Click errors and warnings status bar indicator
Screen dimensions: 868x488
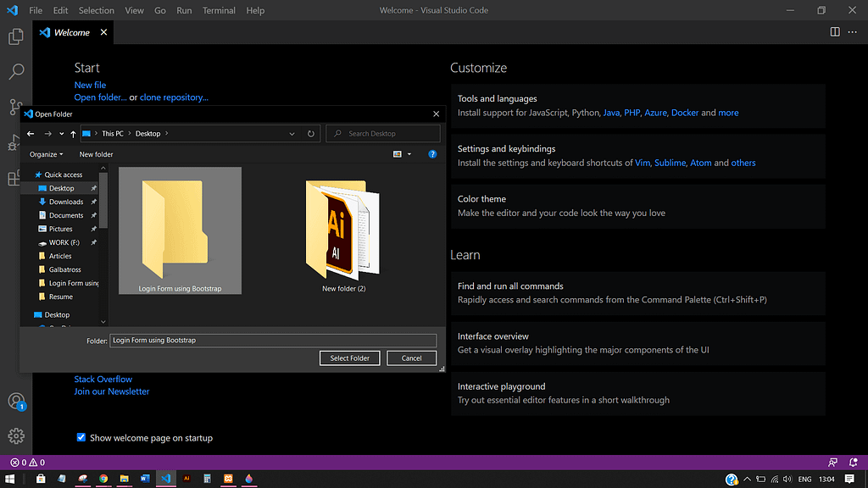[x=27, y=463]
